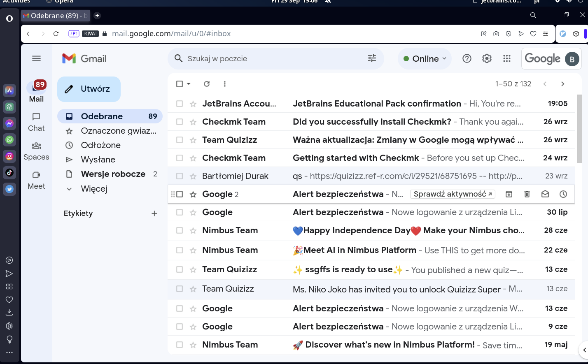Screen dimensions: 588x364
Task: Open Oznaczone gwiazdką folder
Action: [x=110, y=131]
